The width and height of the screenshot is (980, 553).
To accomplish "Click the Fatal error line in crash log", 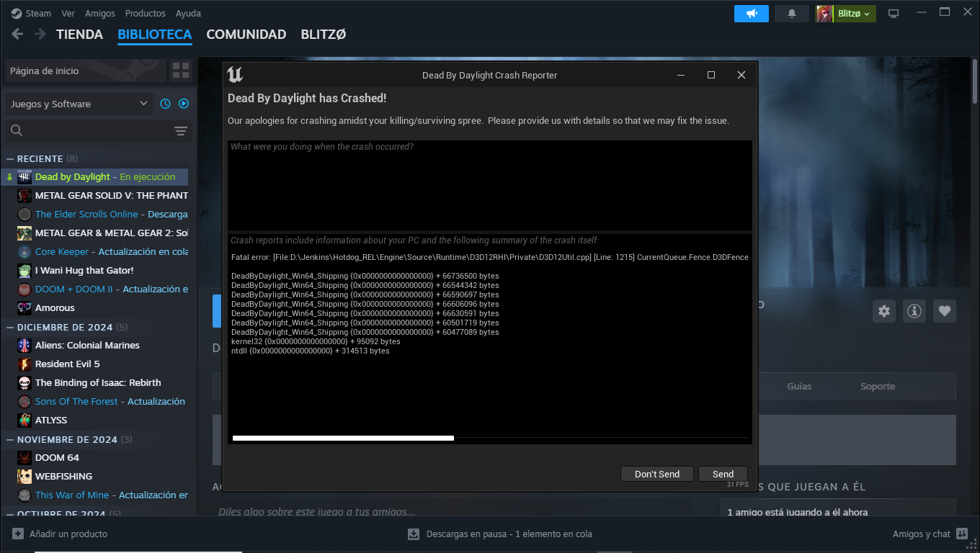I will pyautogui.click(x=490, y=257).
